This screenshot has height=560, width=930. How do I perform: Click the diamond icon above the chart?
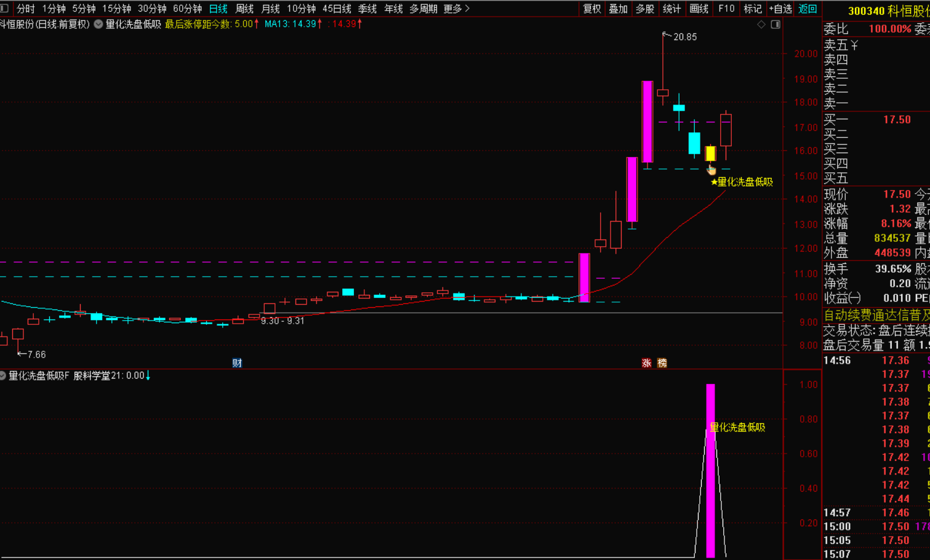761,24
